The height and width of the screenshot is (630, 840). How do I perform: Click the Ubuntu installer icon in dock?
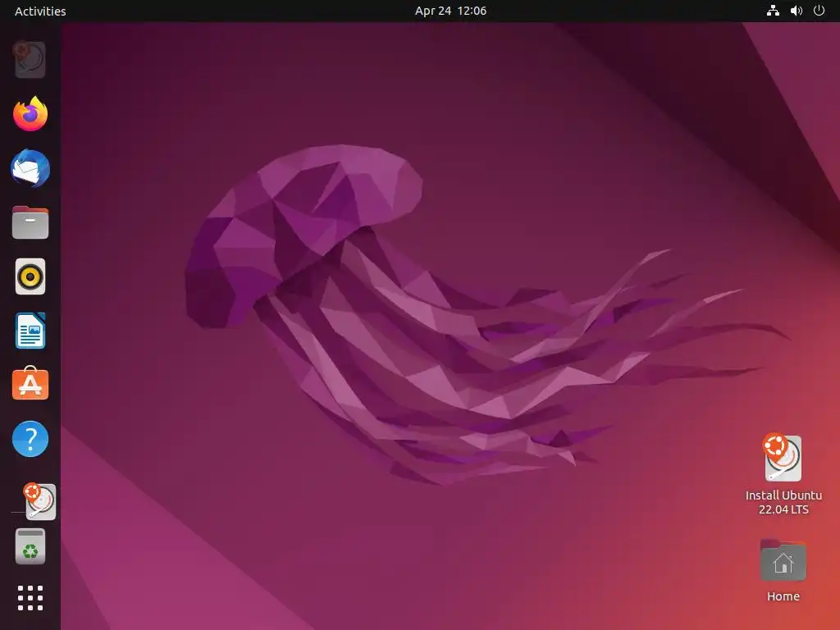(x=39, y=501)
